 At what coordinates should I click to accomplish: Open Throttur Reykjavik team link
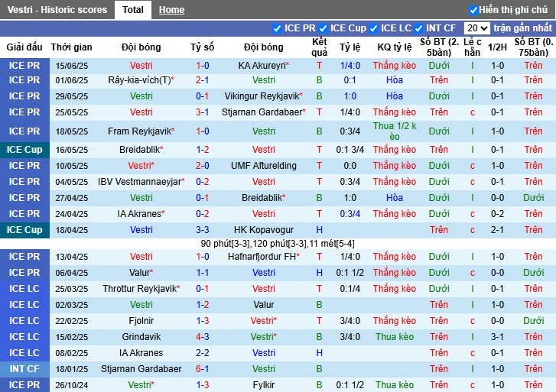[141, 289]
